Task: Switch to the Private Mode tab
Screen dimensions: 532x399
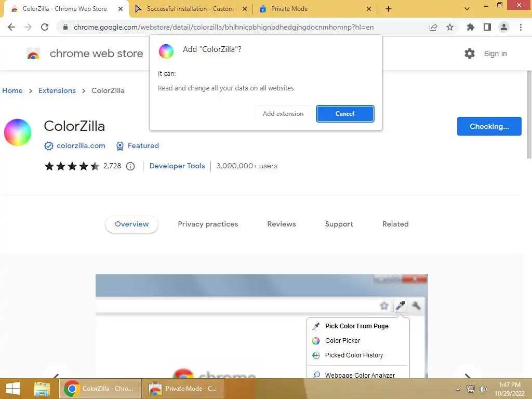Action: pos(315,9)
